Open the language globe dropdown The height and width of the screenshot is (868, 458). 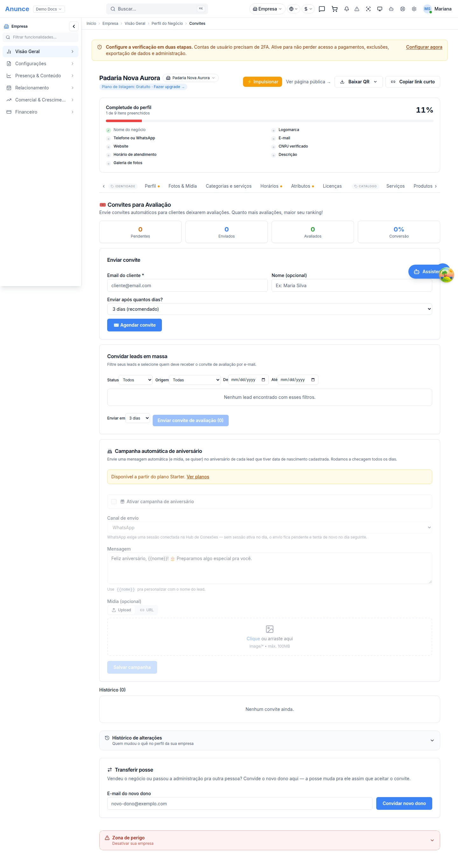pyautogui.click(x=293, y=9)
